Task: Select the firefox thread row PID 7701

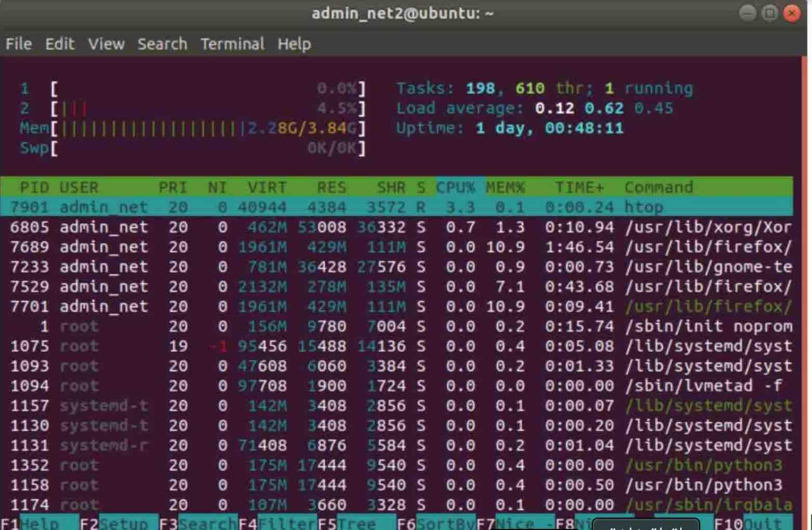Action: pos(397,306)
